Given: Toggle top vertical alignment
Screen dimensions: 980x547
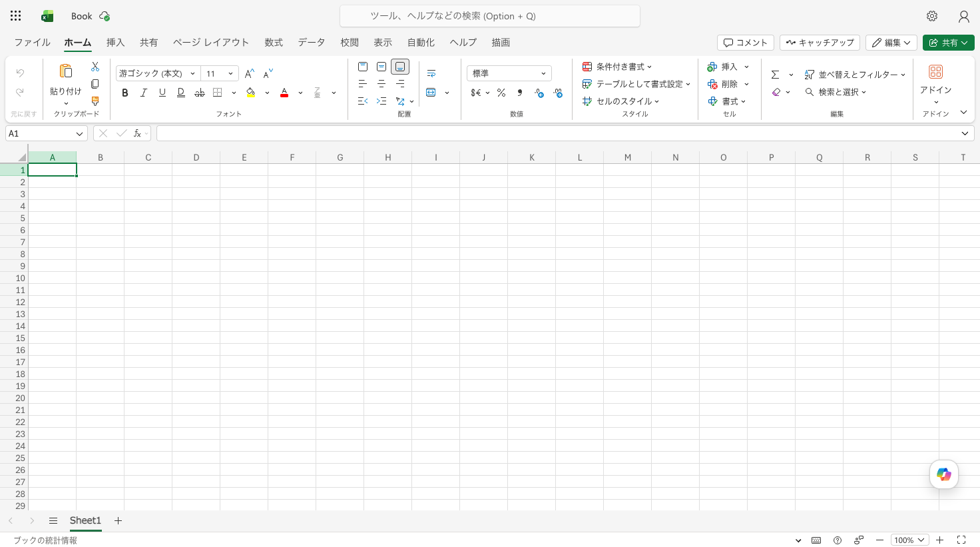Looking at the screenshot, I should (x=363, y=67).
